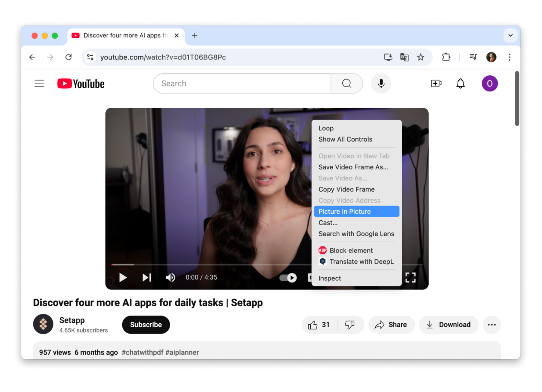
Task: Close the Discover four more AI apps tab
Action: 176,35
